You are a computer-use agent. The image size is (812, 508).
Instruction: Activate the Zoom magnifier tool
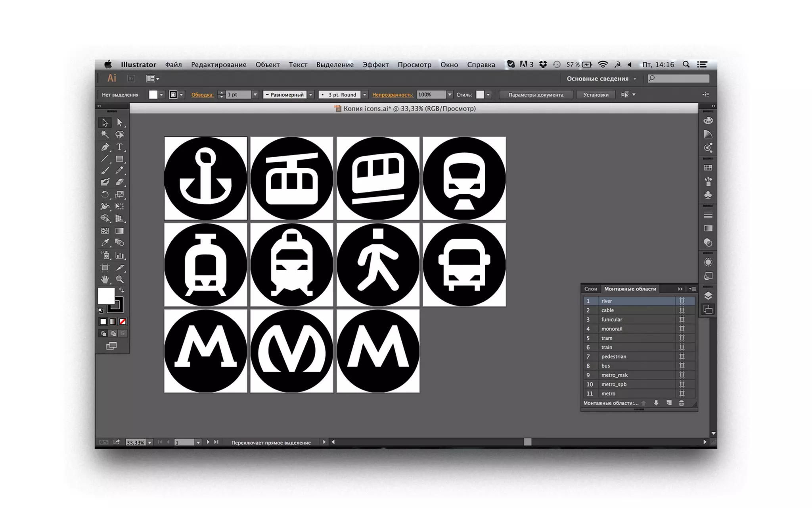(119, 279)
